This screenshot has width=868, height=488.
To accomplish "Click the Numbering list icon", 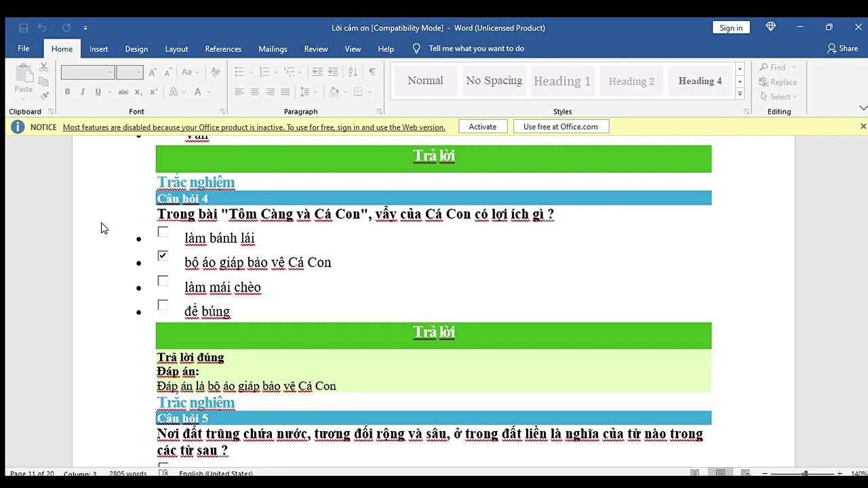I will (264, 72).
